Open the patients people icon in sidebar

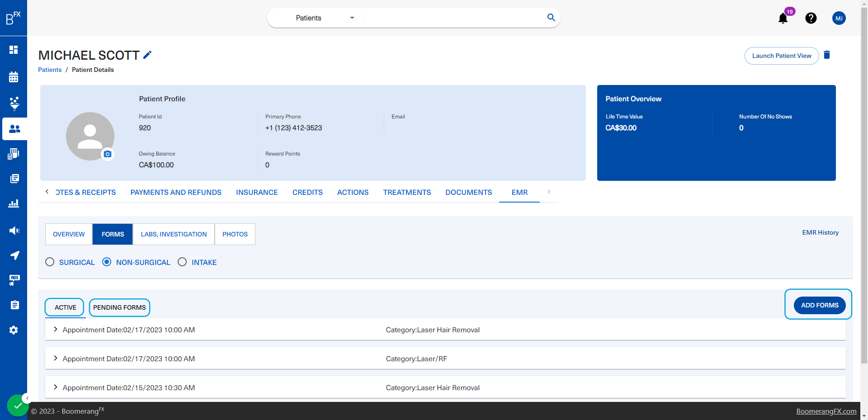point(14,129)
